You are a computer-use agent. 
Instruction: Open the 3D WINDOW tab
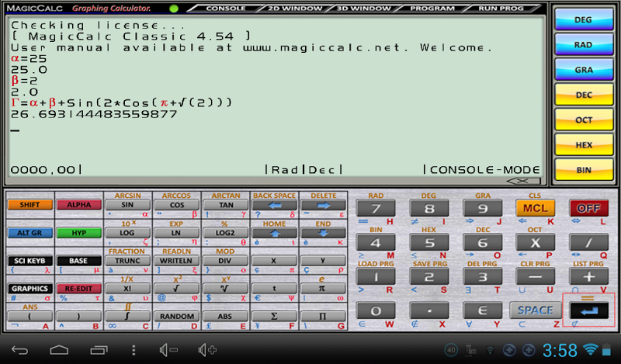click(x=363, y=9)
